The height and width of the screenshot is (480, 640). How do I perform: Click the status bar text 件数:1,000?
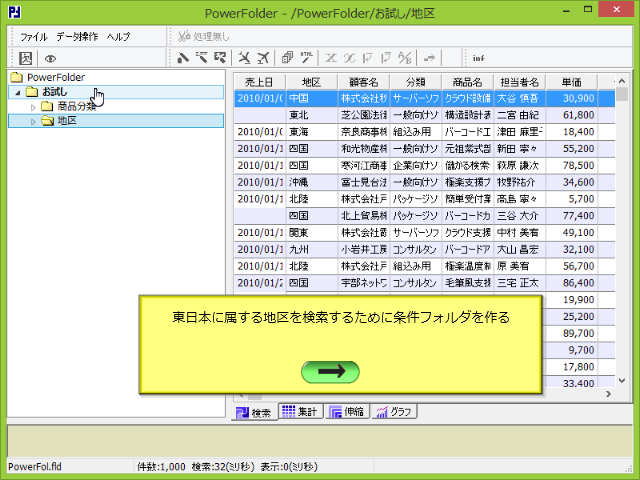tap(161, 467)
